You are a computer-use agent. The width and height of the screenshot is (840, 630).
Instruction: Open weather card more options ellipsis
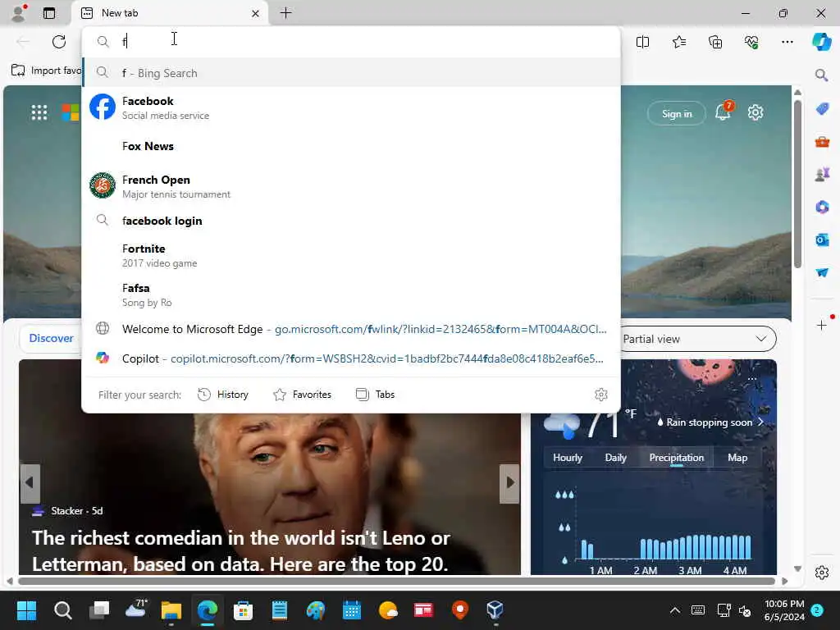[x=752, y=379]
